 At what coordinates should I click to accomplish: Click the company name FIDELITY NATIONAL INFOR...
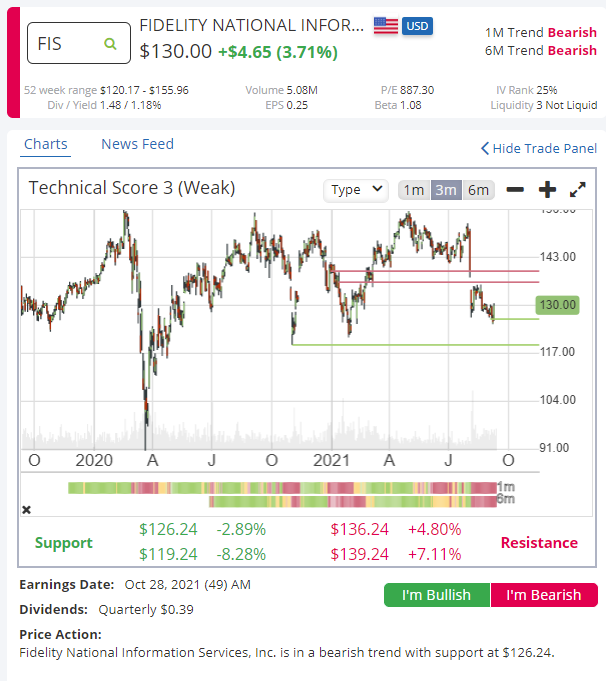click(252, 26)
